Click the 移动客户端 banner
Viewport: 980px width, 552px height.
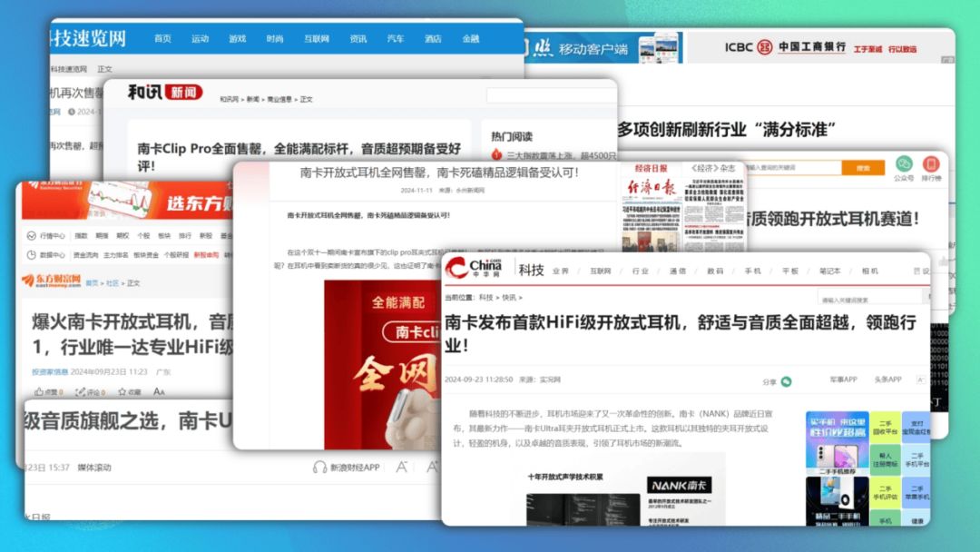click(x=603, y=48)
